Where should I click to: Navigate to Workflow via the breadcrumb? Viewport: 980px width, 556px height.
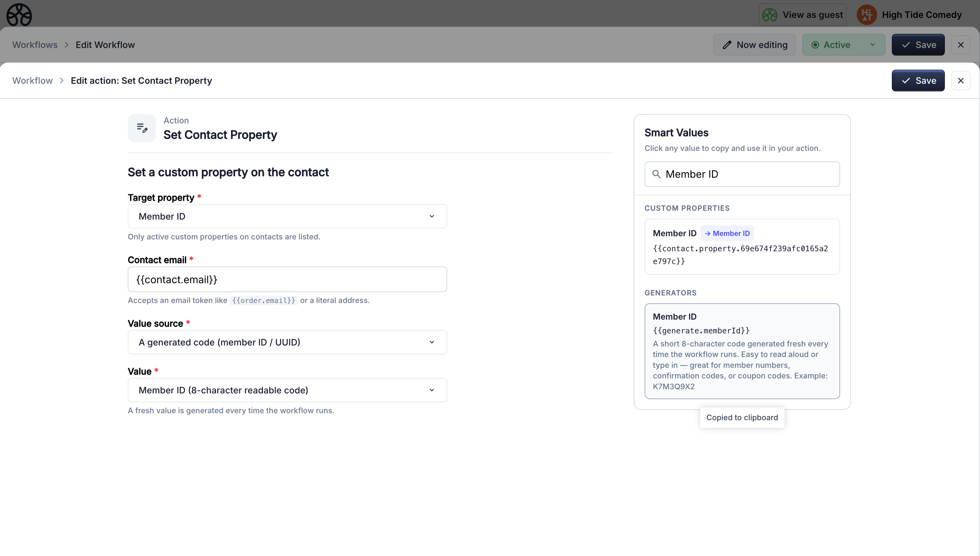point(32,80)
